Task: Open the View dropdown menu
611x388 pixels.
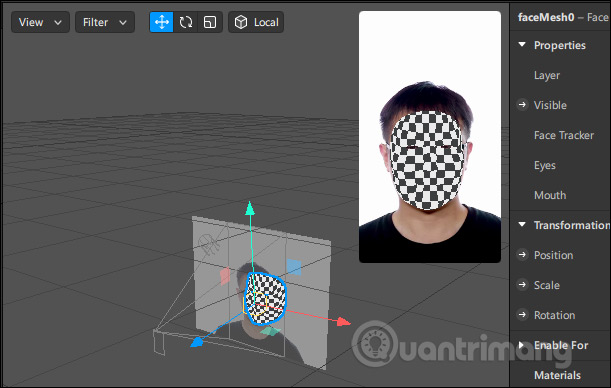Action: [x=40, y=22]
